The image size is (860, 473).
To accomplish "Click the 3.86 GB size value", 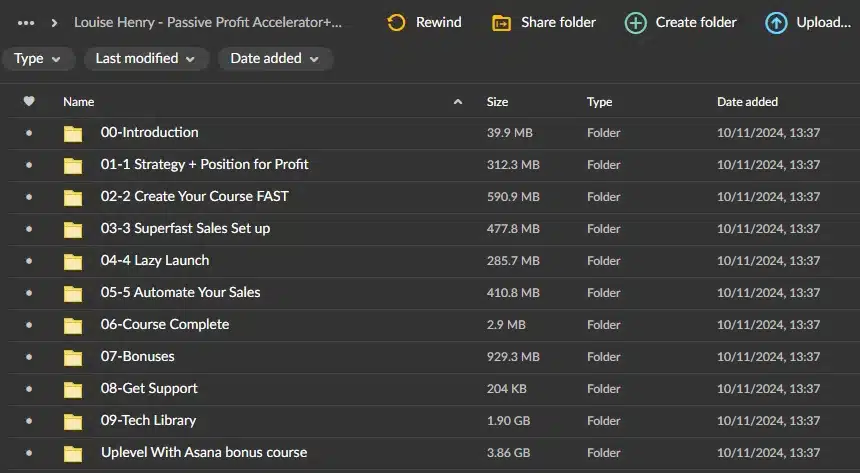I will [508, 453].
